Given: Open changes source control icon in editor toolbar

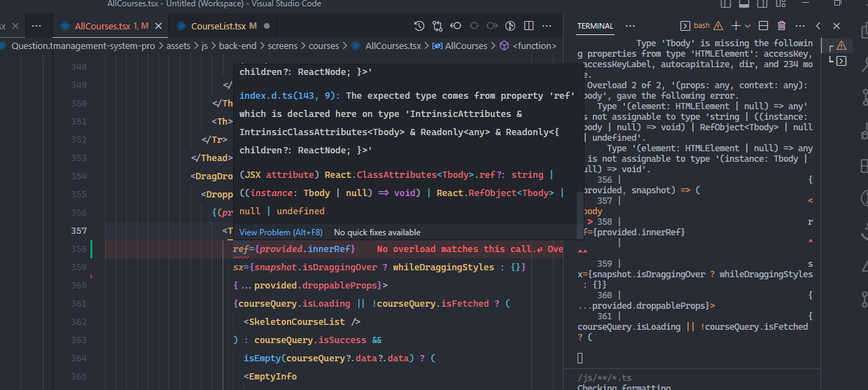Looking at the screenshot, I should 510,26.
